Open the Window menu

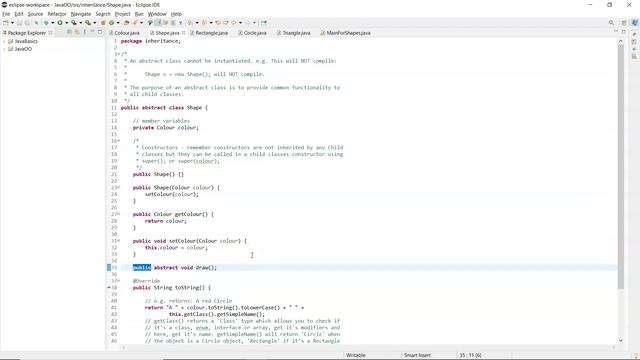[x=157, y=14]
